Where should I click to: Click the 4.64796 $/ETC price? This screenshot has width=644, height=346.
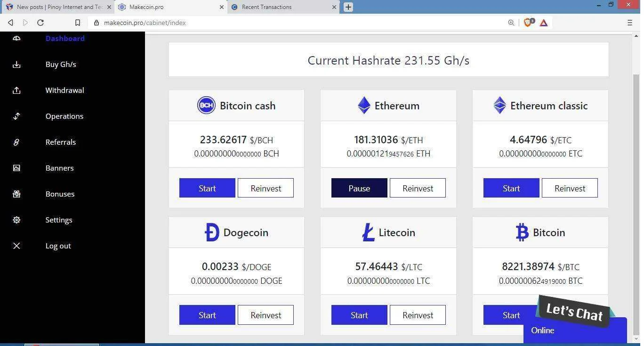tap(540, 140)
